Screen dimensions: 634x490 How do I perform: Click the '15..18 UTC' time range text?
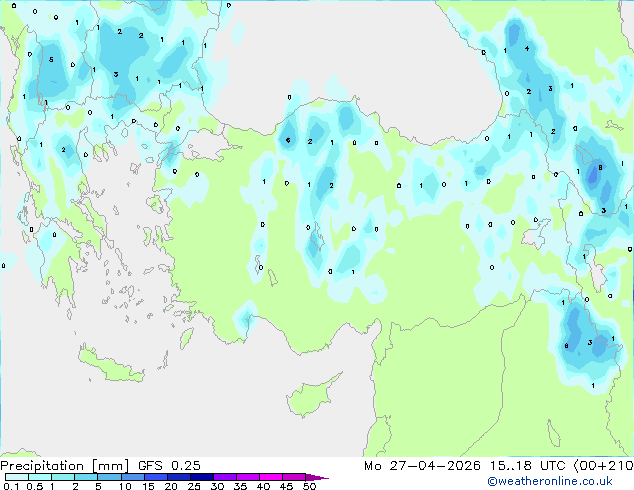pyautogui.click(x=527, y=466)
